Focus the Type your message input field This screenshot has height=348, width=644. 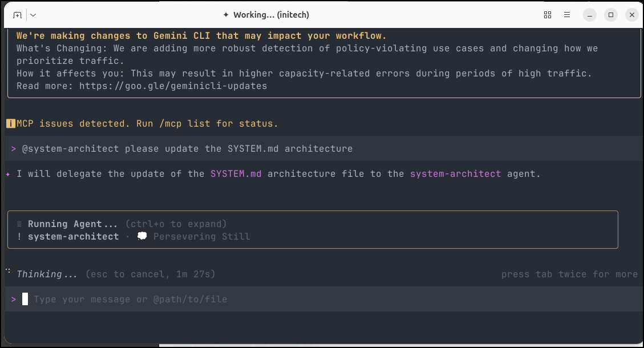tap(228, 300)
